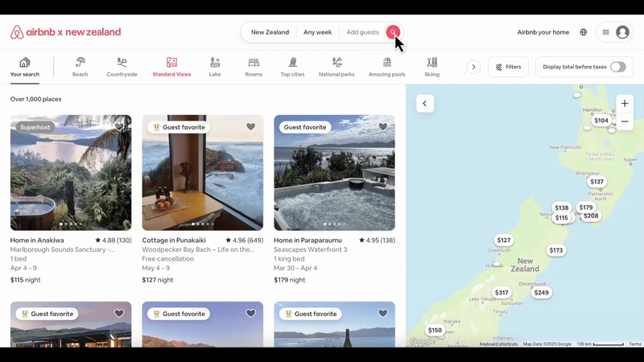The height and width of the screenshot is (362, 644).
Task: Select the Skiing category icon
Action: click(431, 62)
